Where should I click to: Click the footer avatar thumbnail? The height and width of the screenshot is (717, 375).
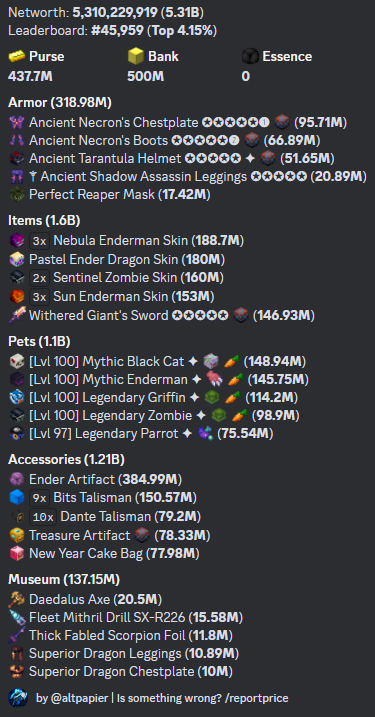pos(18,698)
